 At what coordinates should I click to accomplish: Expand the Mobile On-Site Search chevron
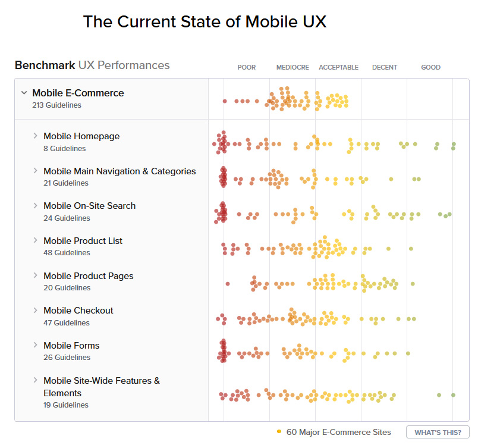pos(35,205)
